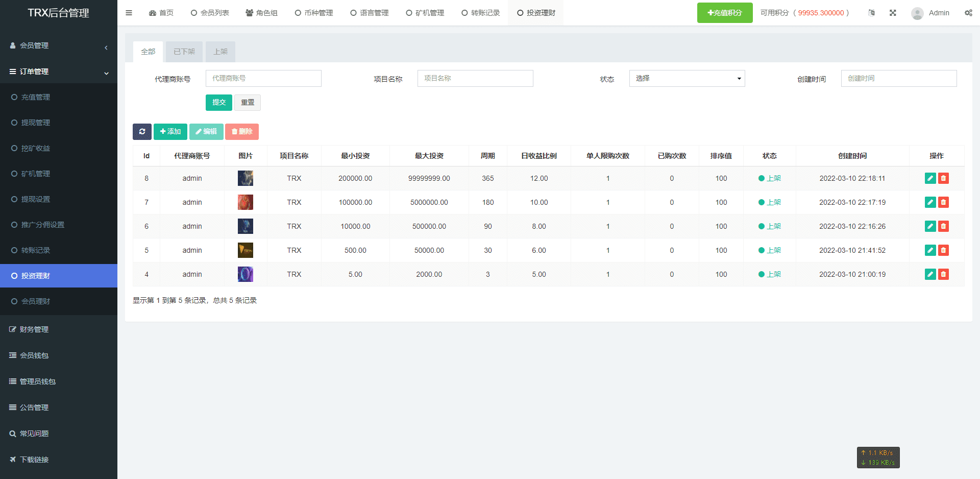Collapse the 订单管理 sidebar menu

pyautogui.click(x=59, y=72)
